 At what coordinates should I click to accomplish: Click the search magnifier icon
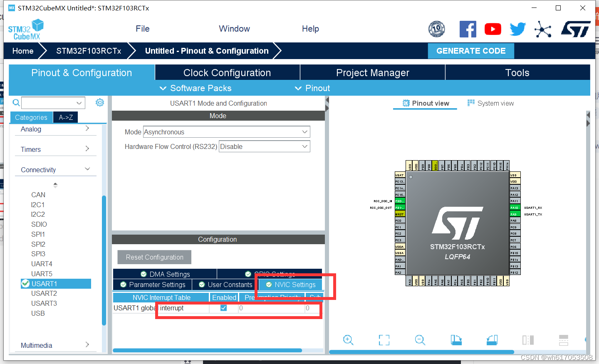tap(16, 102)
